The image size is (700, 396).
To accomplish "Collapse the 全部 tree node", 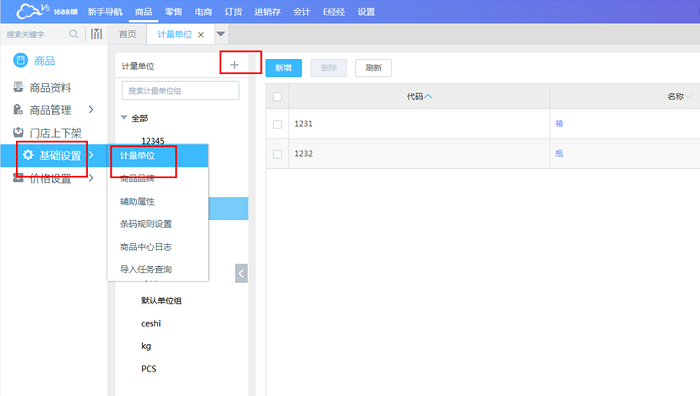I will [x=124, y=118].
